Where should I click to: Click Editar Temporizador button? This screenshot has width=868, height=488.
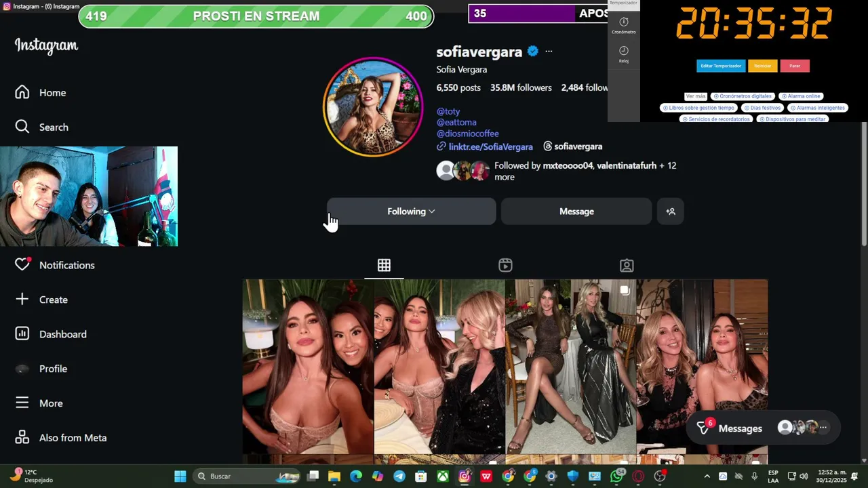(721, 66)
